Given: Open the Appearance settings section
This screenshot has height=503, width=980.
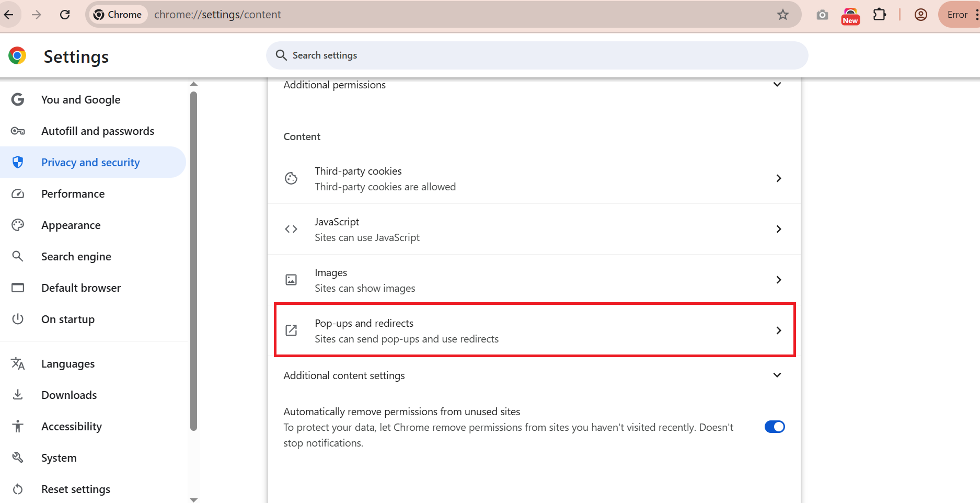Looking at the screenshot, I should (71, 225).
